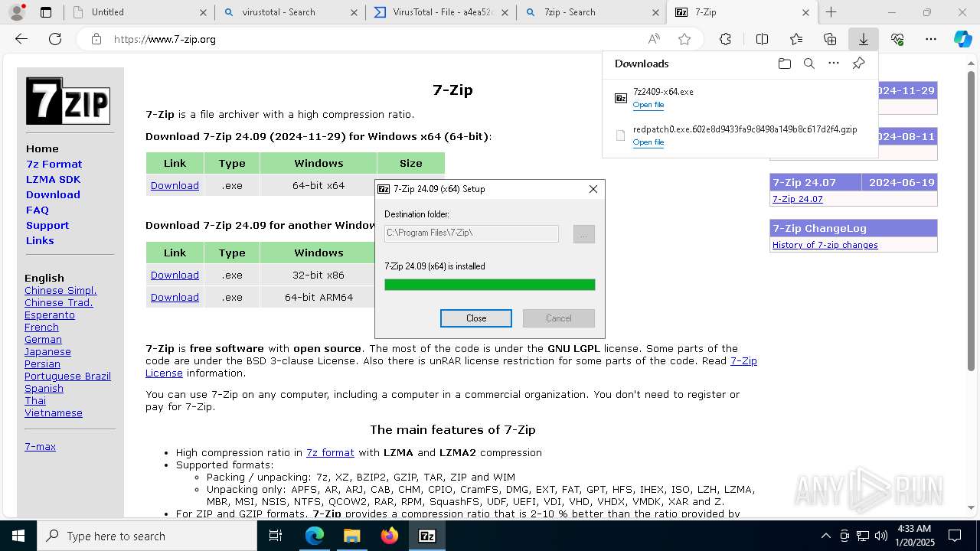Image resolution: width=980 pixels, height=551 pixels.
Task: Open the 7z Format sidebar link
Action: click(x=54, y=164)
